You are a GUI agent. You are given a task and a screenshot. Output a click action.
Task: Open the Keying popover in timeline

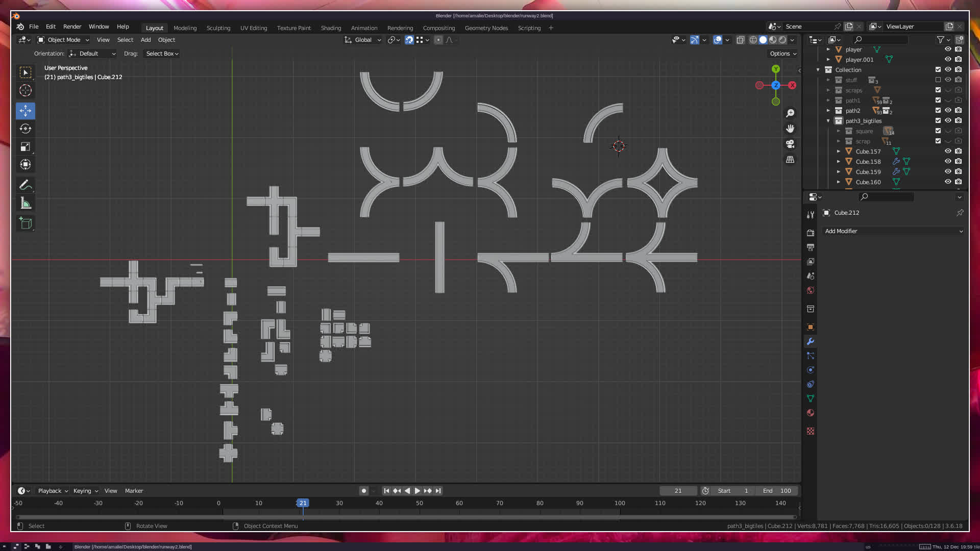tap(85, 491)
